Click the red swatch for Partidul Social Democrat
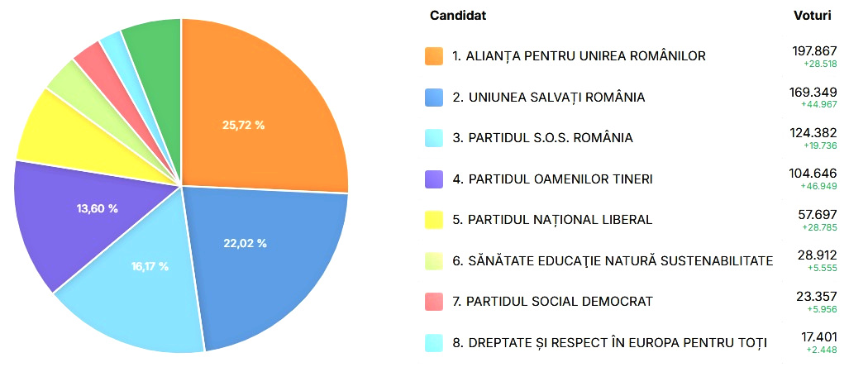868x367 pixels. click(x=434, y=302)
